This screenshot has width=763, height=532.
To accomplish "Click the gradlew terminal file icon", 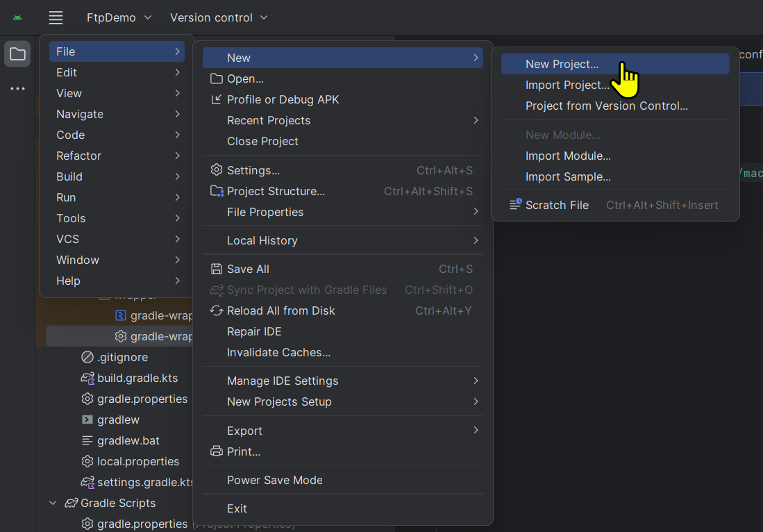I will [87, 419].
